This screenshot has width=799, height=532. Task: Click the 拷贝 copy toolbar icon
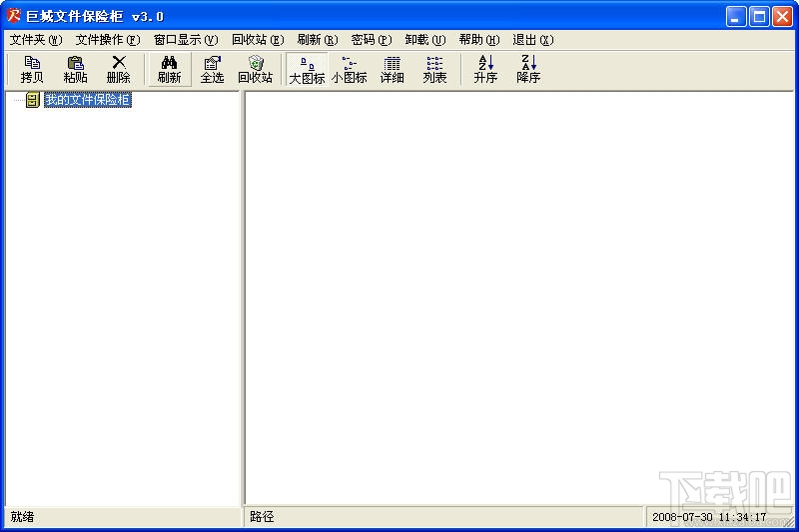(x=32, y=69)
